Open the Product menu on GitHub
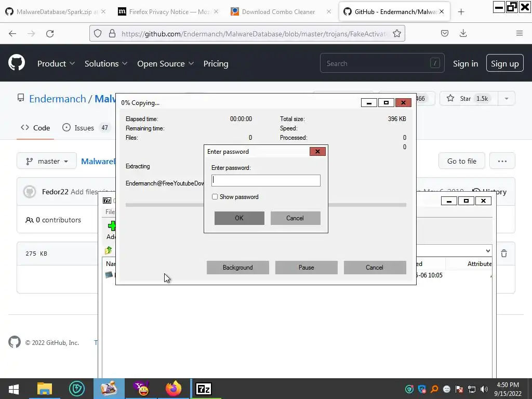Viewport: 532px width, 399px height. (56, 63)
